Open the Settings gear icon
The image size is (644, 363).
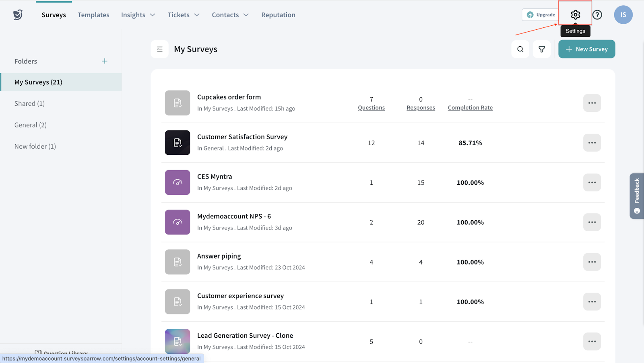(575, 15)
